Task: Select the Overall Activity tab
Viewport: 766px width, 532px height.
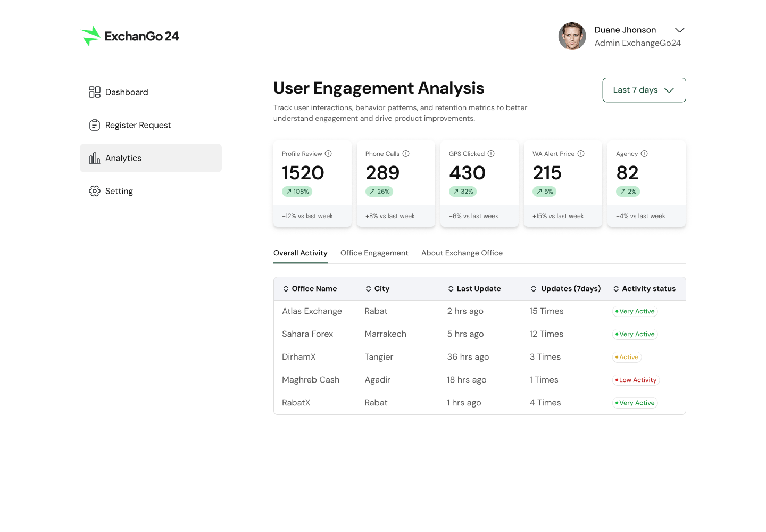Action: [x=300, y=253]
